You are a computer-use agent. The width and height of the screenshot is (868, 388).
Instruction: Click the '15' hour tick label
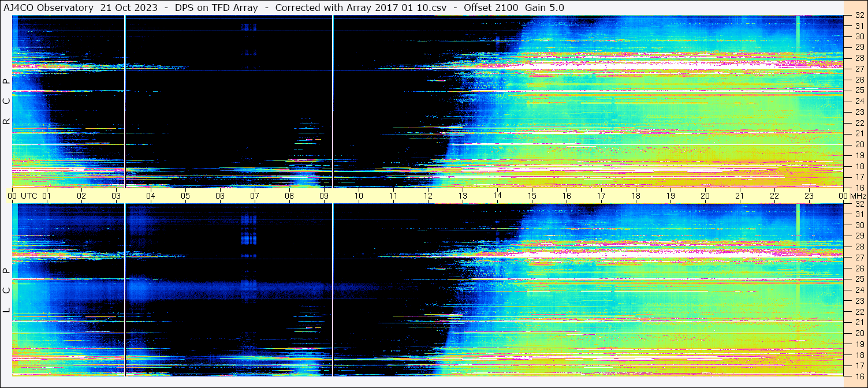point(532,196)
